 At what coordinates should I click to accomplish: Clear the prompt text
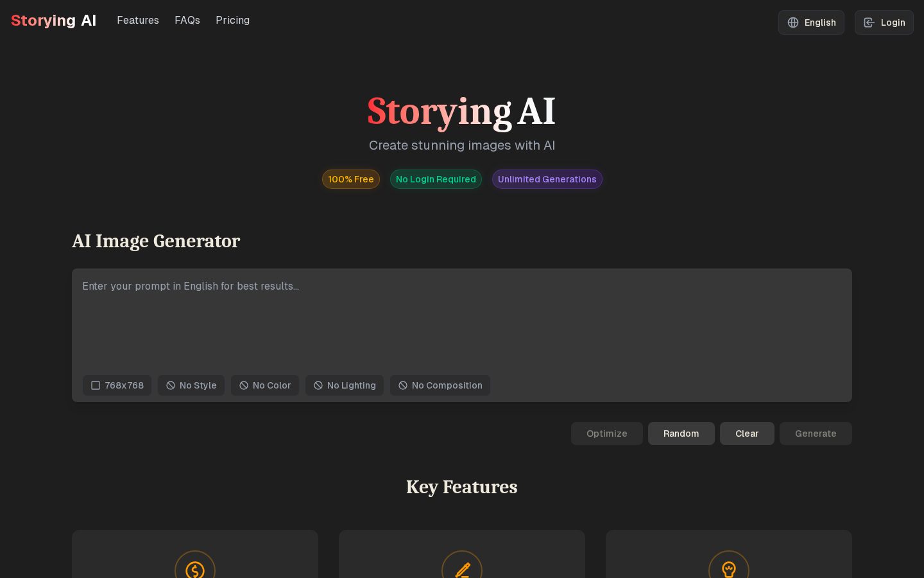[x=747, y=433]
